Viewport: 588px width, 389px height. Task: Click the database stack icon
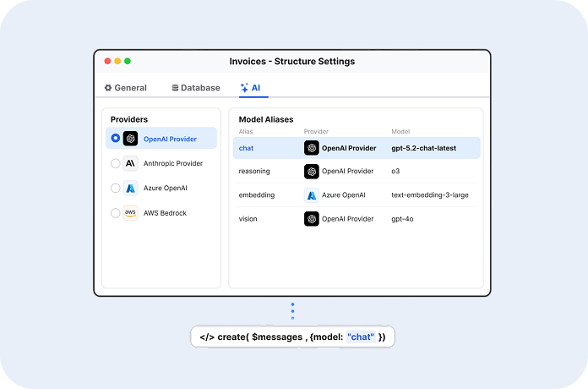(175, 88)
